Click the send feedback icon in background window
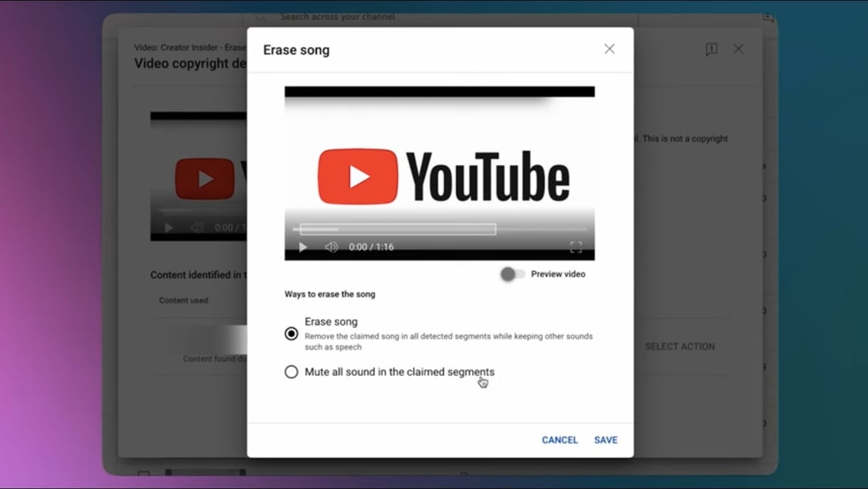Image resolution: width=868 pixels, height=489 pixels. point(711,49)
